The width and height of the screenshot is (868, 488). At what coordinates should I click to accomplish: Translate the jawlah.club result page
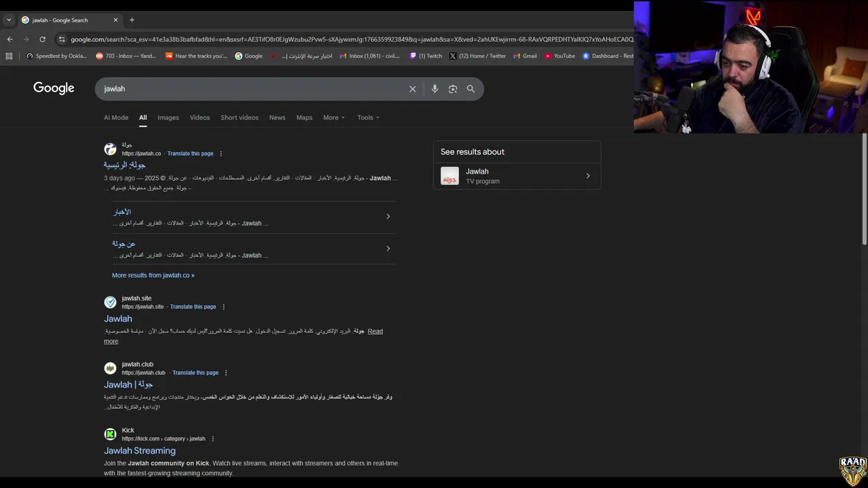click(195, 373)
